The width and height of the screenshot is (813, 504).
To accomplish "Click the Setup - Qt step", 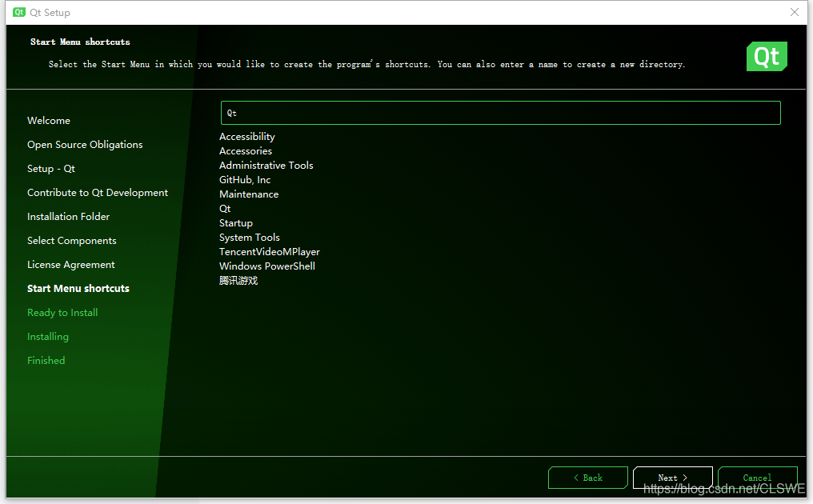I will 51,169.
